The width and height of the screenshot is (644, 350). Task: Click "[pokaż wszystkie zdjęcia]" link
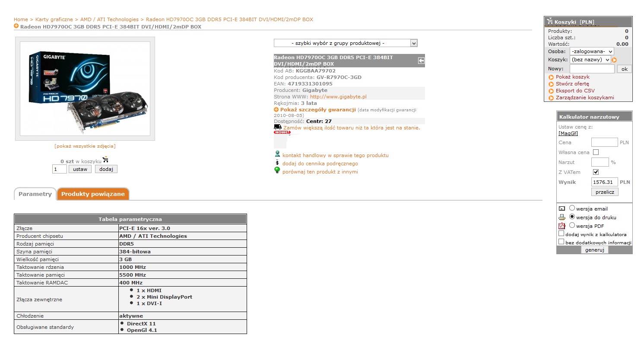coord(85,146)
